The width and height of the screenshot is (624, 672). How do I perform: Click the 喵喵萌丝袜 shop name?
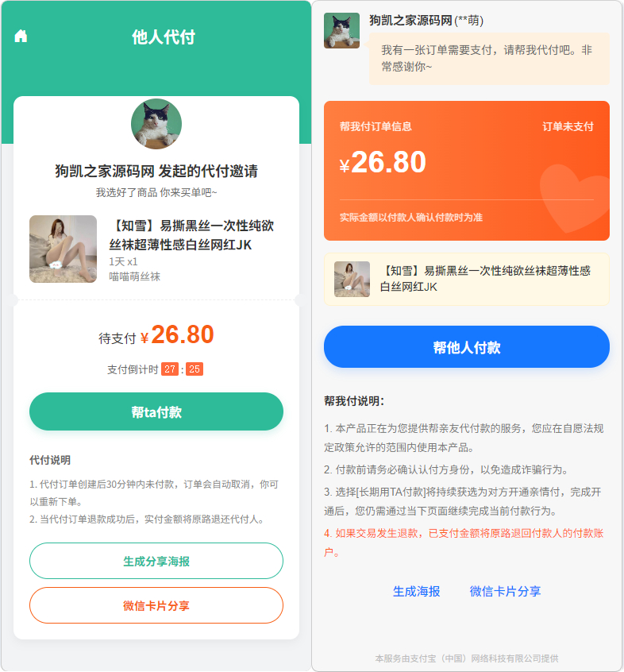tap(134, 277)
